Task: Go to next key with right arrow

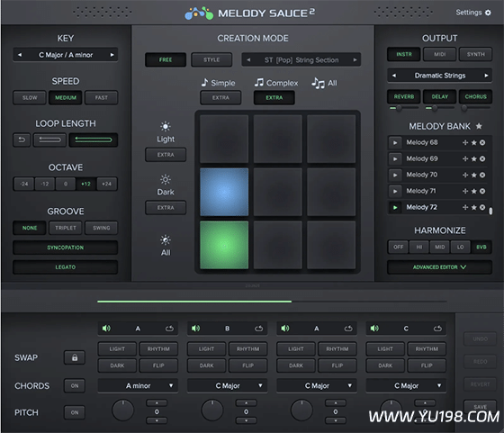Action: tap(112, 55)
